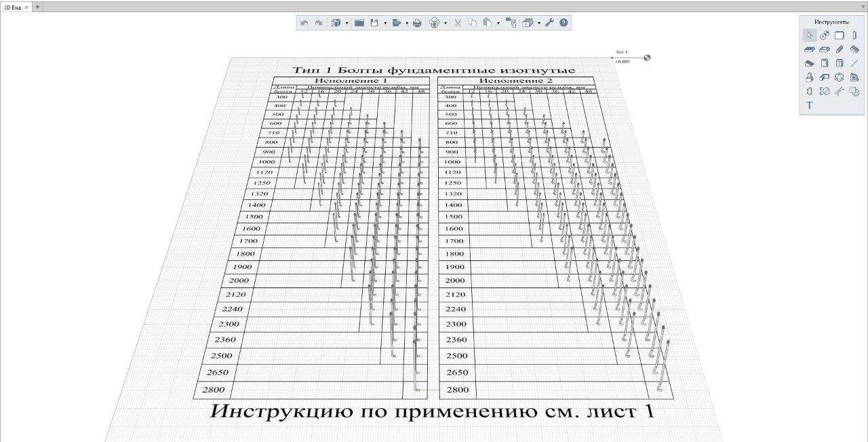Image resolution: width=868 pixels, height=442 pixels.
Task: Undo the last action
Action: point(304,22)
